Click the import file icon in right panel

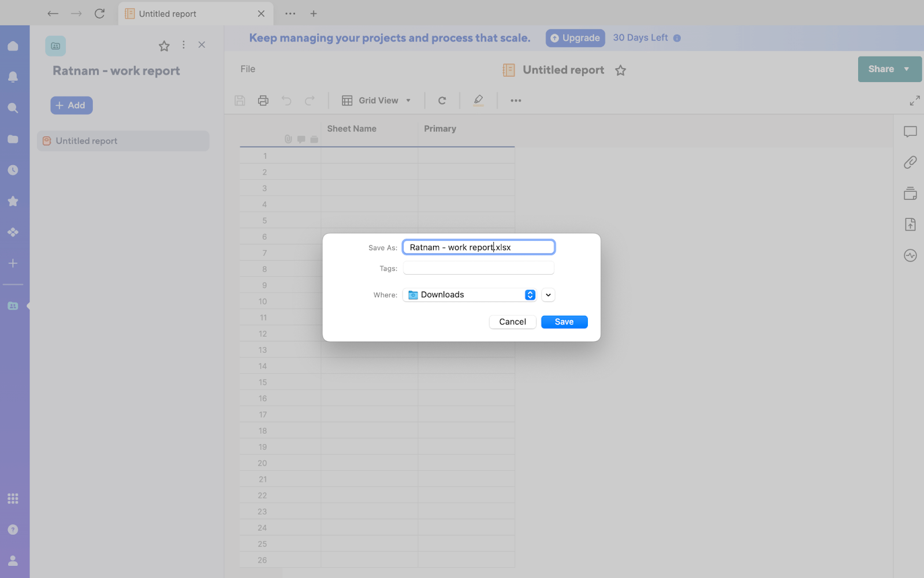910,224
